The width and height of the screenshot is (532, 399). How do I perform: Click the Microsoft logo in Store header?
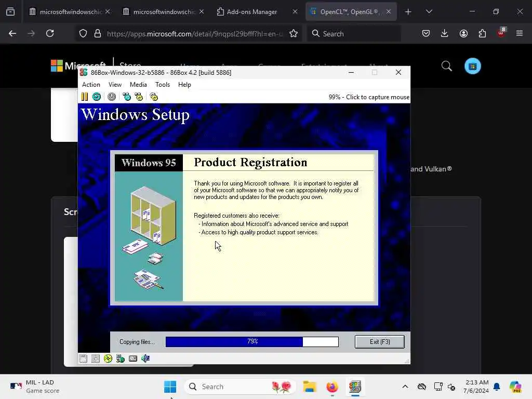click(x=78, y=66)
